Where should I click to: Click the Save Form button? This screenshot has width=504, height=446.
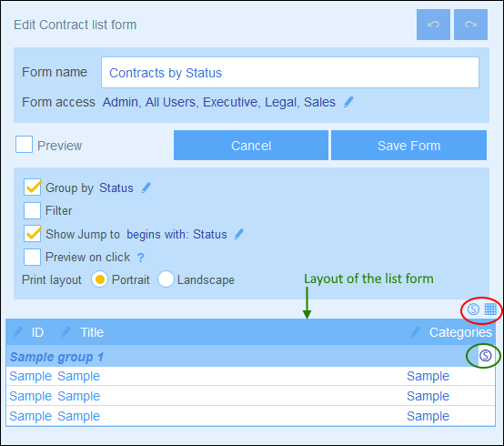coord(408,146)
